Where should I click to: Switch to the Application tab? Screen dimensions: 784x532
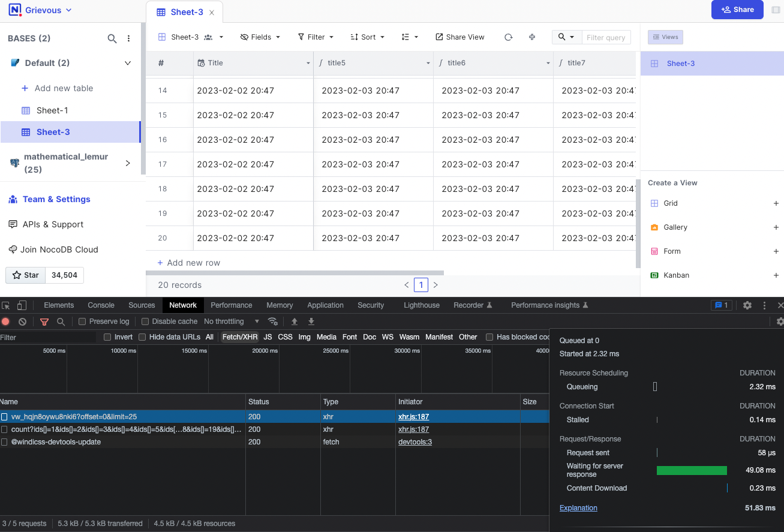[x=326, y=305]
